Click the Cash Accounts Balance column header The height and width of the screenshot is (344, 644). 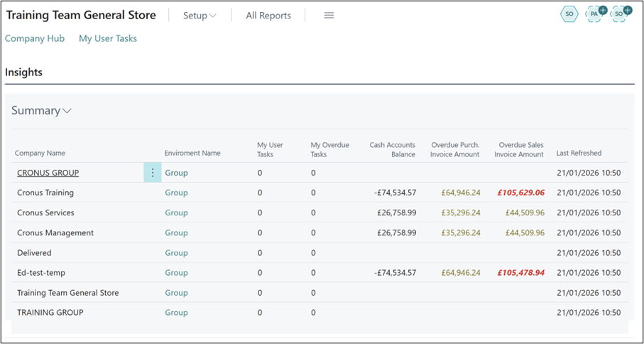coord(392,149)
